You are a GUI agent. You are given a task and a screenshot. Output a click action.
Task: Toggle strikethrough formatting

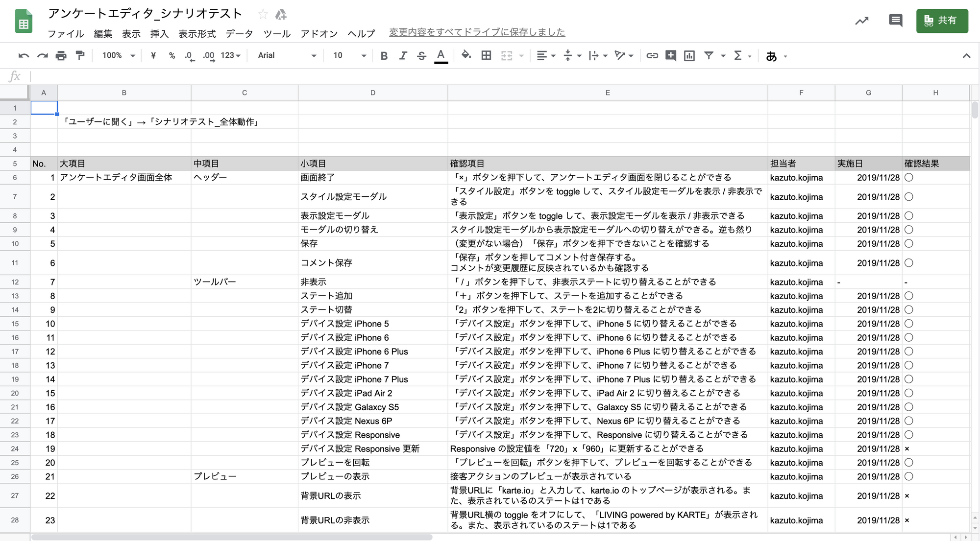[421, 56]
